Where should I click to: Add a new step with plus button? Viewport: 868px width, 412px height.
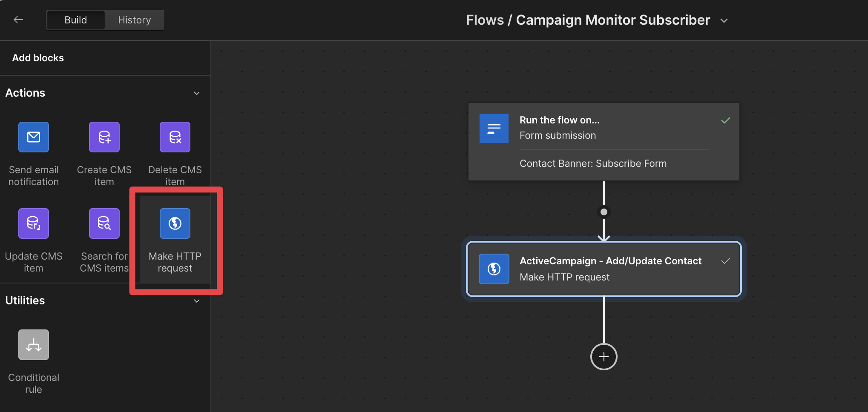click(604, 357)
